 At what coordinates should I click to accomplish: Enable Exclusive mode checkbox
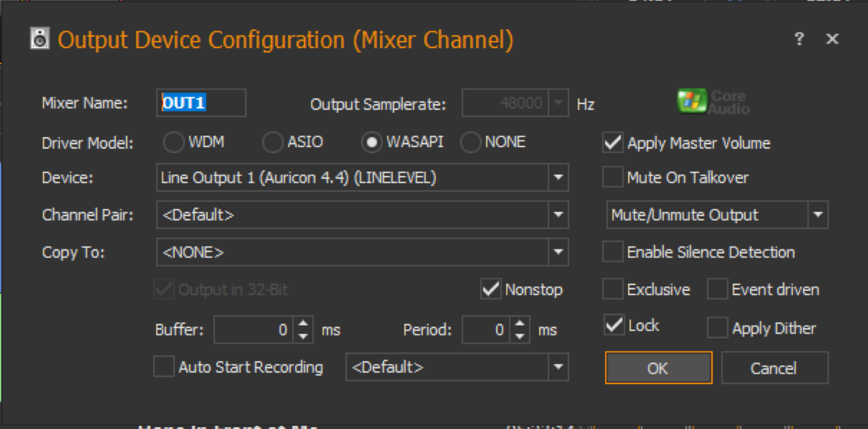613,289
